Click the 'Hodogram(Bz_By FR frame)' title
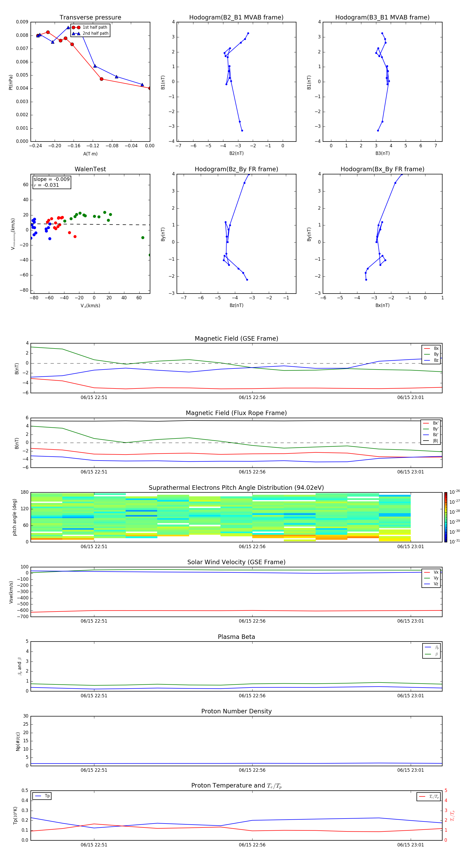 point(236,169)
